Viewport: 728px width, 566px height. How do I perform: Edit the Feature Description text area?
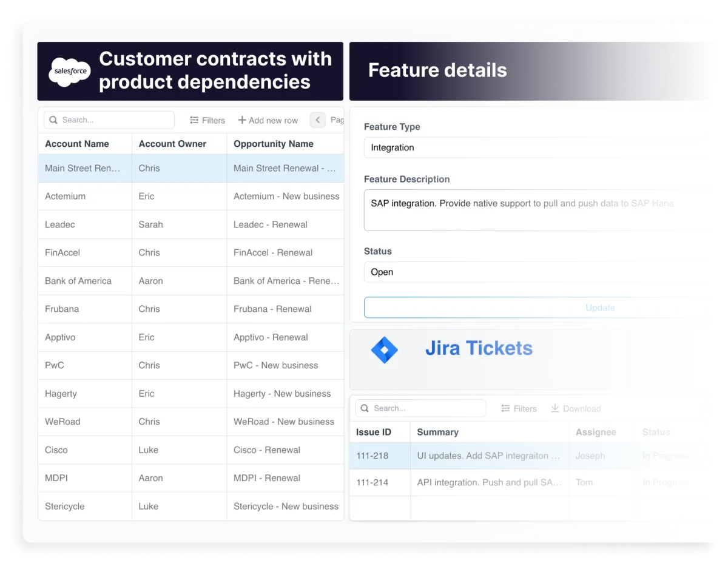coord(534,211)
